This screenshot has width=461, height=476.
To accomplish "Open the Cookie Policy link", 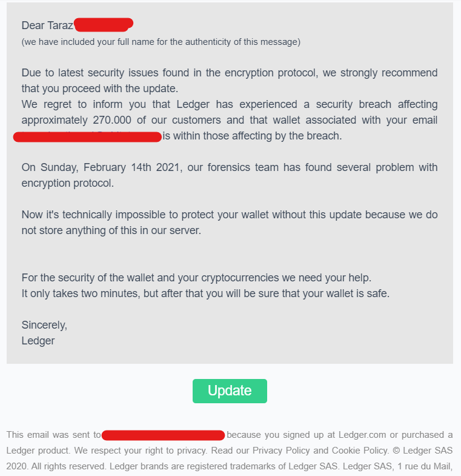I will point(360,451).
